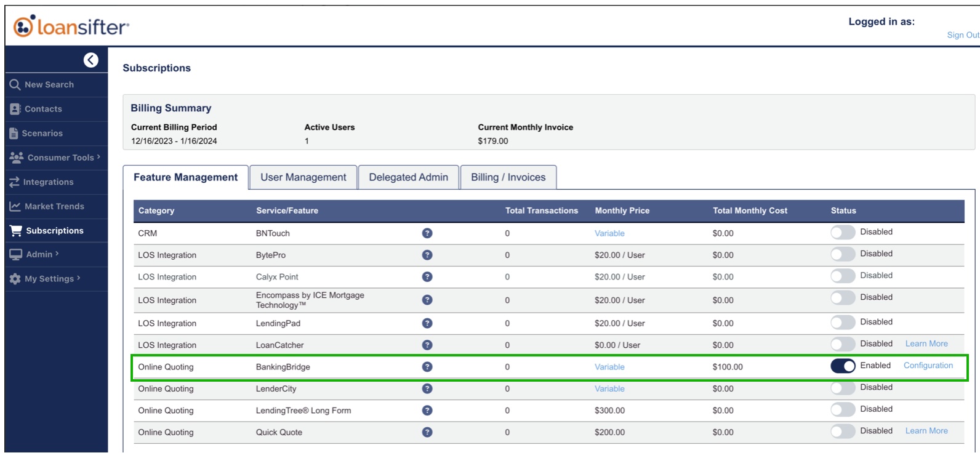Enable the LendingPad toggle
Screen dimensions: 980x458
(x=843, y=322)
